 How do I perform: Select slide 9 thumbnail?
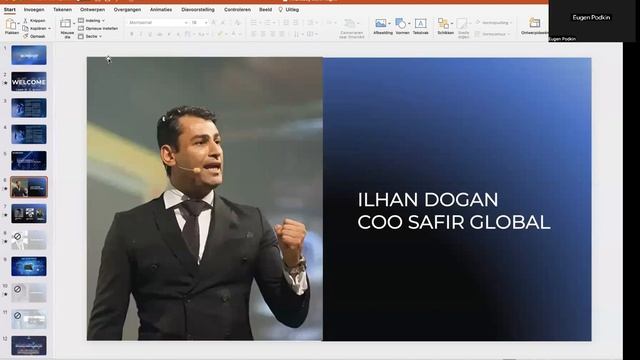point(29,266)
